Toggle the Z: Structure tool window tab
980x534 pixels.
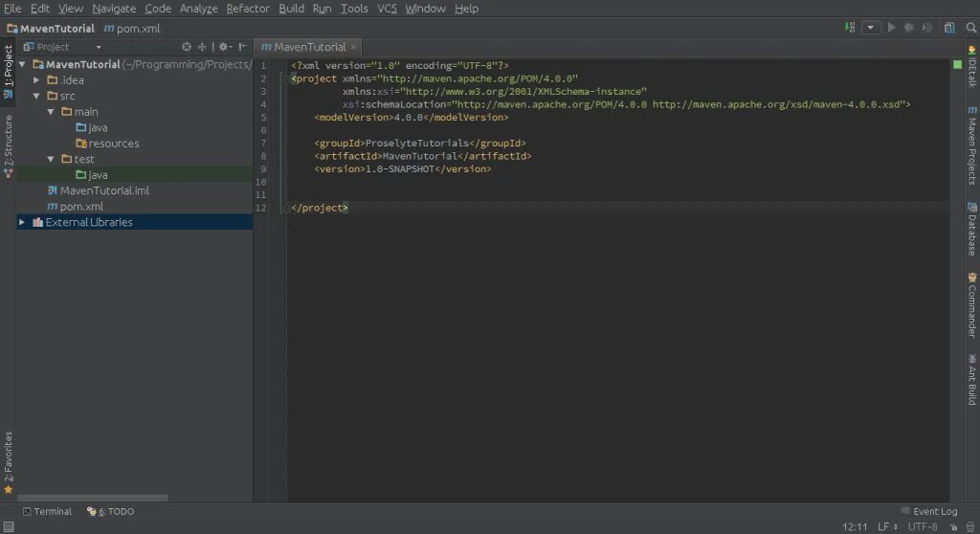click(x=8, y=146)
